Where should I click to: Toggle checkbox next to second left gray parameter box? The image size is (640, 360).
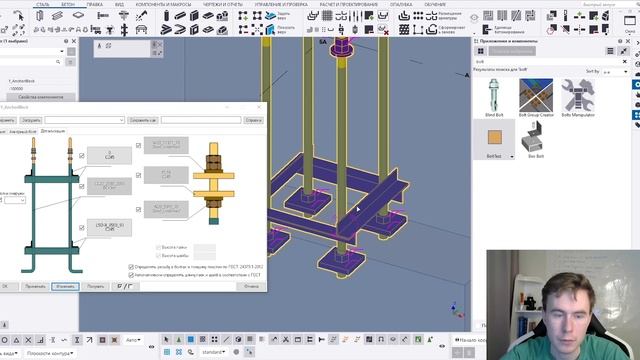82,186
